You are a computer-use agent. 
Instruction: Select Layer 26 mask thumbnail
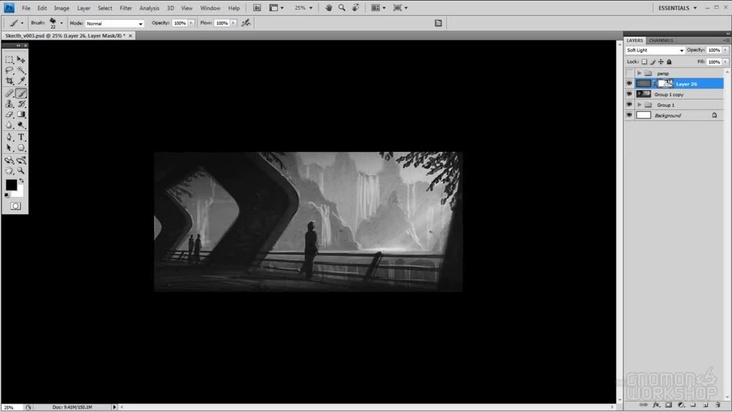tap(666, 84)
